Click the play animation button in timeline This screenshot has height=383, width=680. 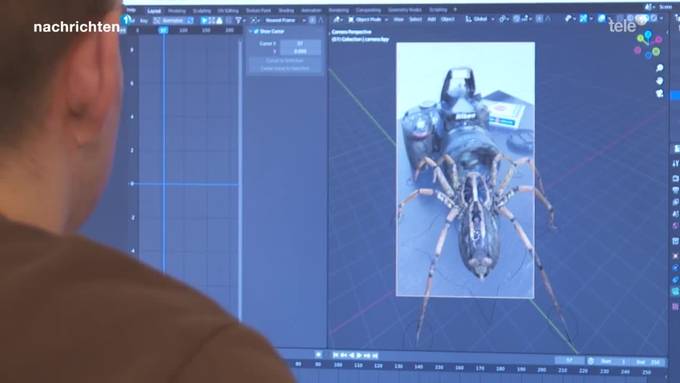[x=360, y=355]
